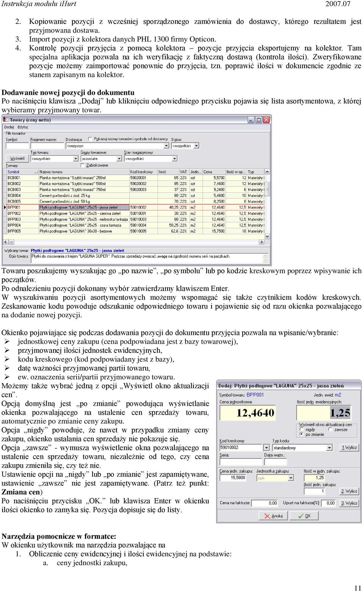
Task: Click the down arrow of the vertical scrollbar
Action: [267, 236]
